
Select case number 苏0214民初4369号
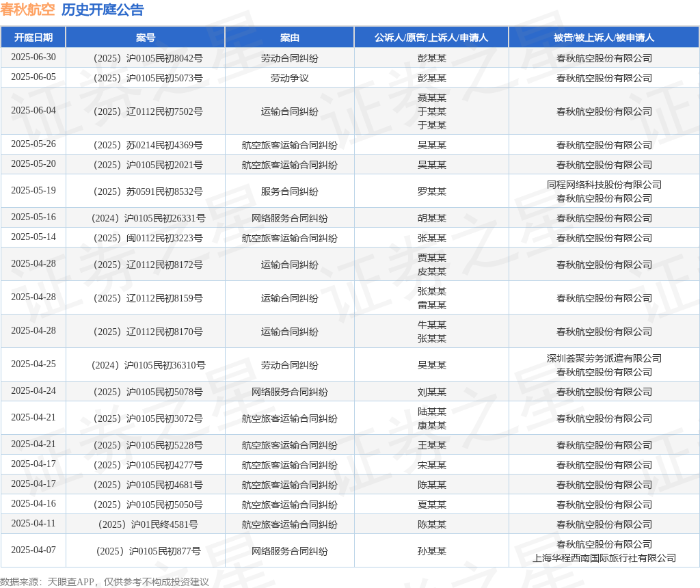click(148, 145)
